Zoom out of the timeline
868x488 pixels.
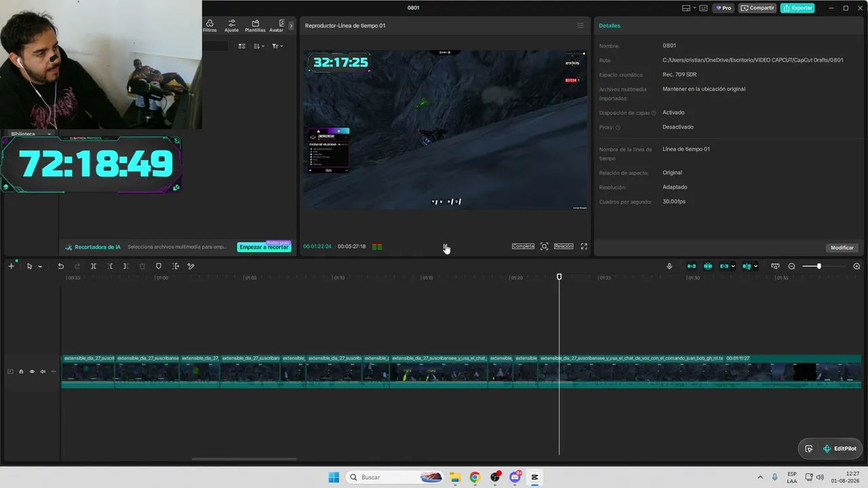tap(791, 266)
